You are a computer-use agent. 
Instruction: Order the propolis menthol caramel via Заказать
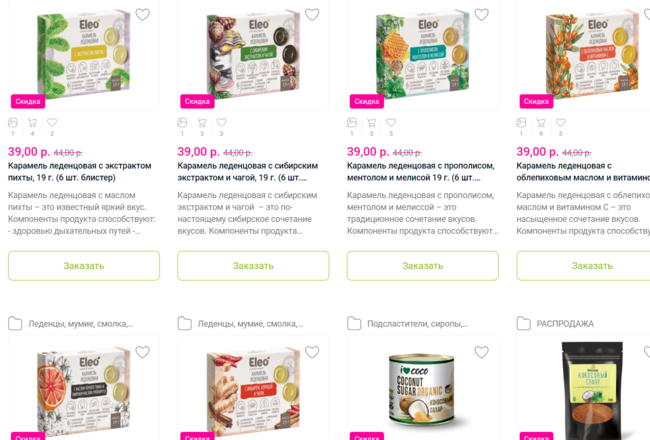tap(423, 266)
